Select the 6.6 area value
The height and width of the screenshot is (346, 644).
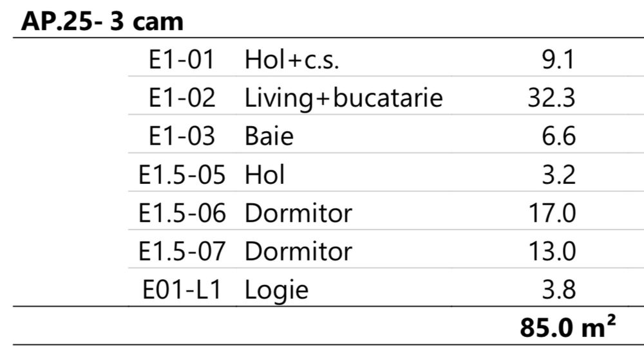tap(558, 136)
